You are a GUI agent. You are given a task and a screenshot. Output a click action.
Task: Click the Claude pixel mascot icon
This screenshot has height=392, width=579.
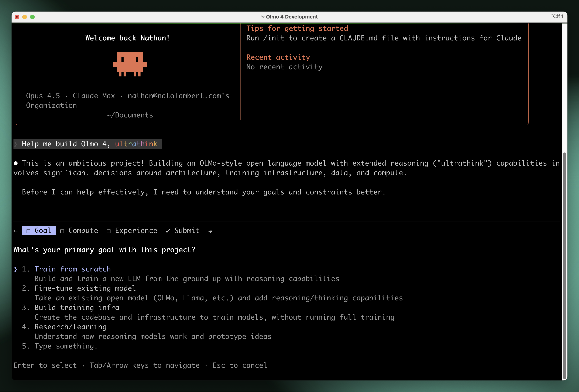tap(130, 64)
